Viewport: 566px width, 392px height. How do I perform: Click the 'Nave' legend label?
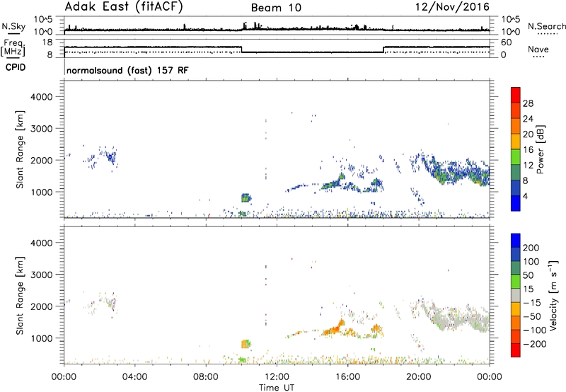538,49
